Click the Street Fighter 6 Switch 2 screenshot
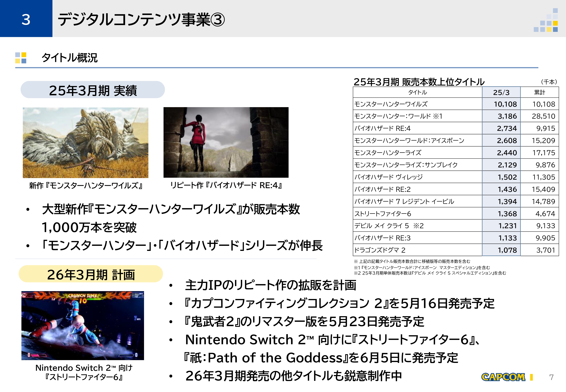The height and width of the screenshot is (392, 566). tap(83, 326)
